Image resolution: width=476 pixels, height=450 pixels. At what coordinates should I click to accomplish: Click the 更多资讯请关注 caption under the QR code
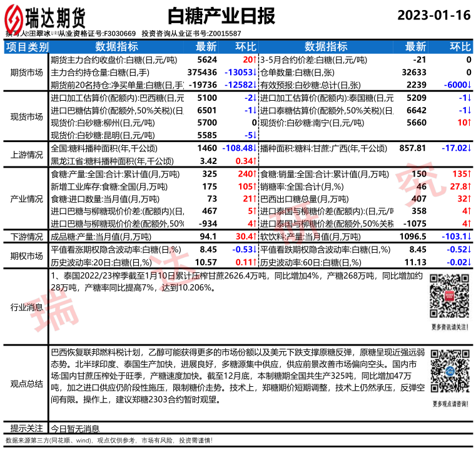click(450, 327)
